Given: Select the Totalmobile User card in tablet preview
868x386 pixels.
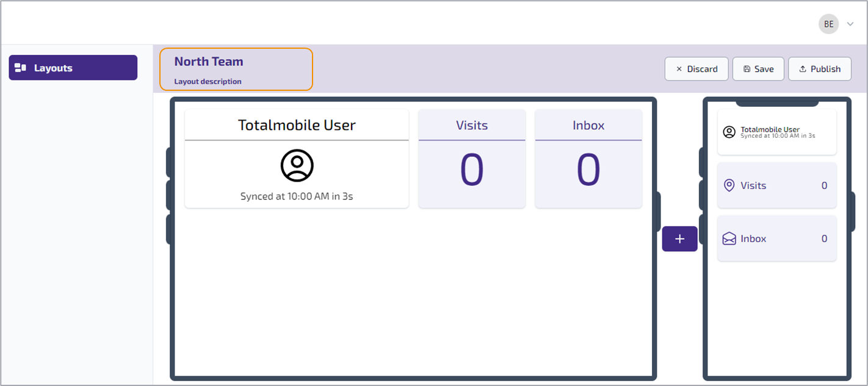Looking at the screenshot, I should tap(297, 159).
